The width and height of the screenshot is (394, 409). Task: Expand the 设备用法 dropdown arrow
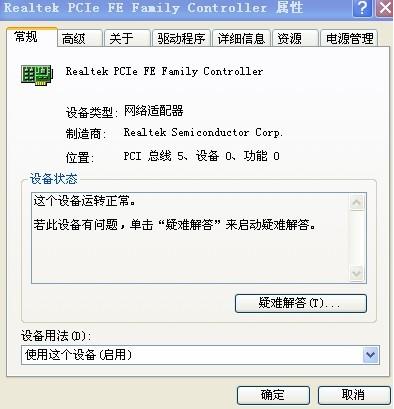(370, 355)
